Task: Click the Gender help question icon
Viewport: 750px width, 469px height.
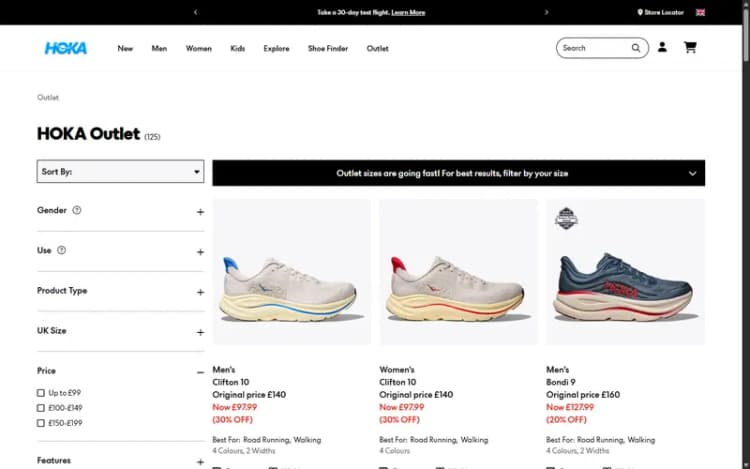Action: (77, 210)
